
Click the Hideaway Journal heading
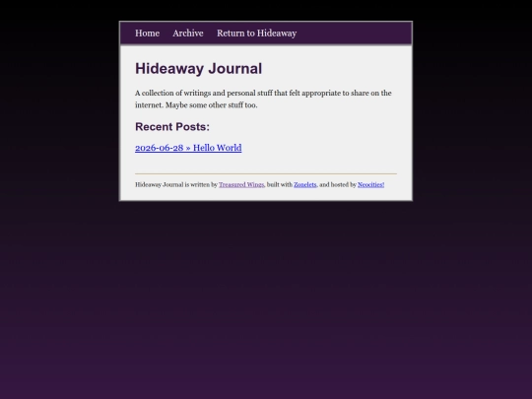pyautogui.click(x=198, y=69)
